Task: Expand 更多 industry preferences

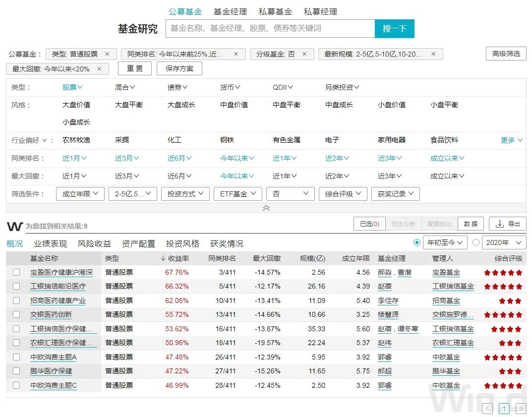Action: tap(512, 140)
